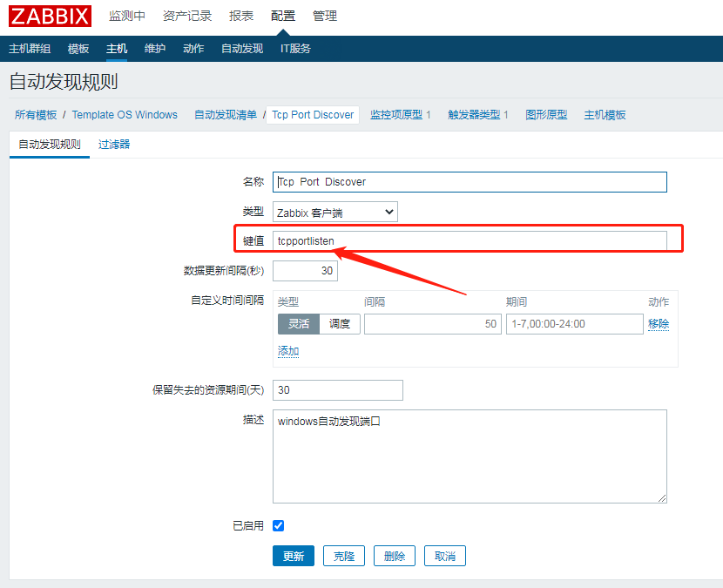Toggle the 已启用 checkbox
723x588 pixels.
(279, 525)
